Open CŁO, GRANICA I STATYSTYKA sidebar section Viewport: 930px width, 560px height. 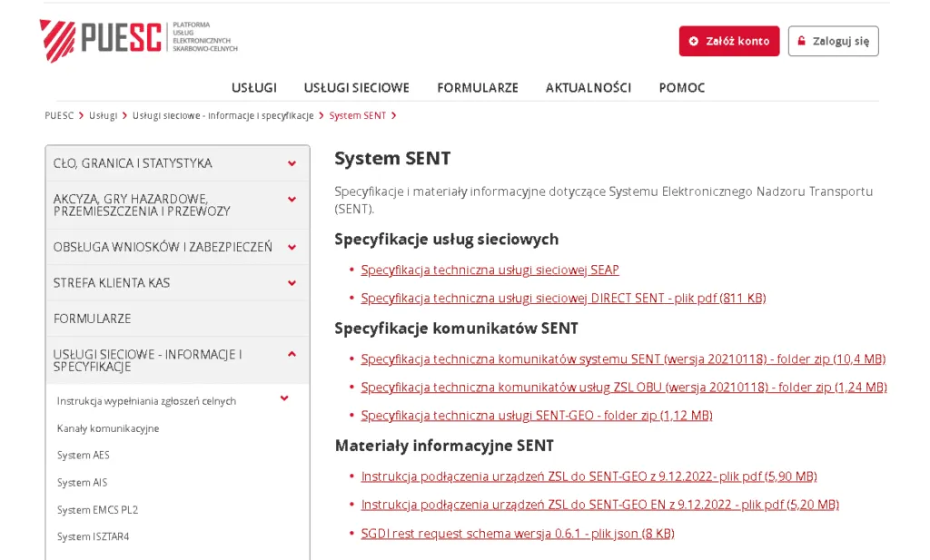click(177, 163)
